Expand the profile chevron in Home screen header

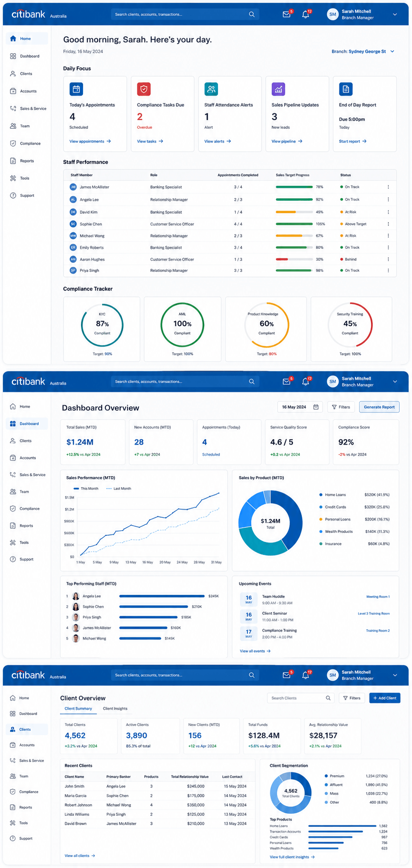[395, 14]
